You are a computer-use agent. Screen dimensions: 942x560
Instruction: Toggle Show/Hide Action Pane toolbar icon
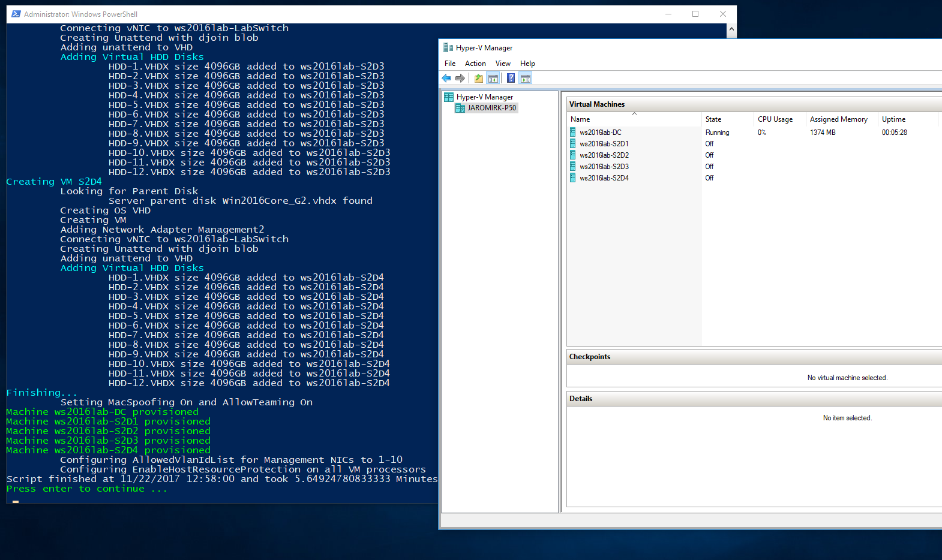coord(526,78)
